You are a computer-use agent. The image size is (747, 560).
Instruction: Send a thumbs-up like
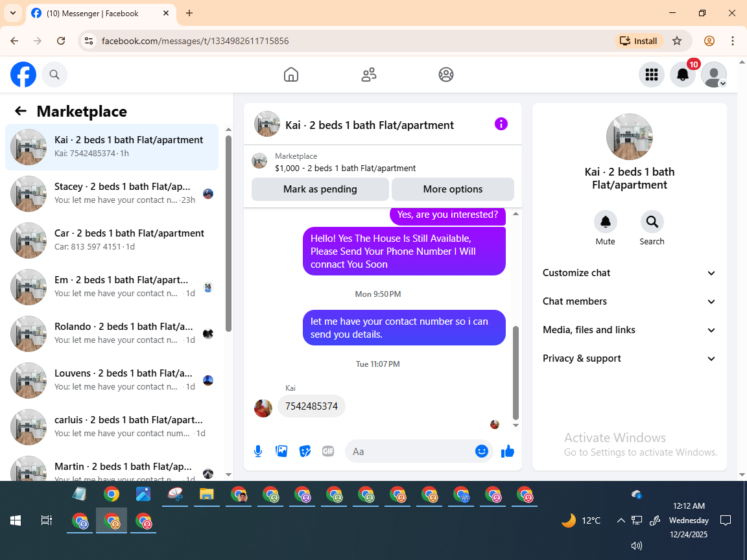pyautogui.click(x=508, y=451)
